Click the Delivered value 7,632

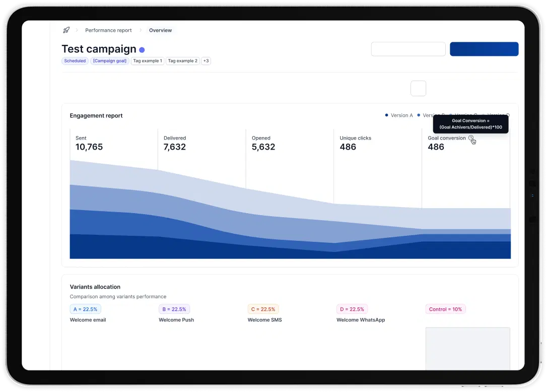tap(175, 147)
